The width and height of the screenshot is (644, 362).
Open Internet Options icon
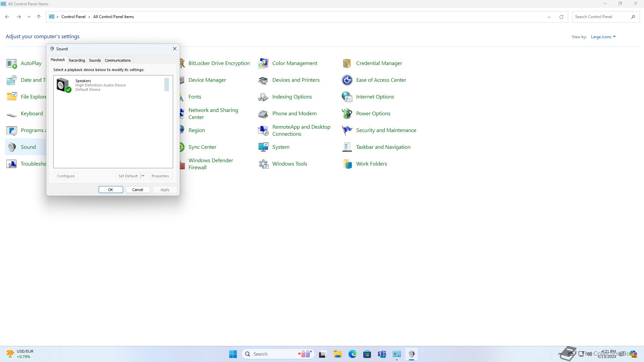tap(347, 97)
